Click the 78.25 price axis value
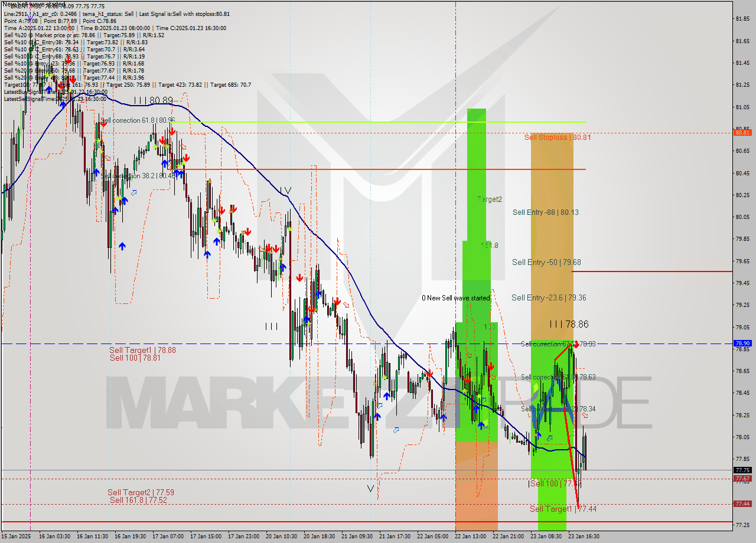The height and width of the screenshot is (543, 756). click(742, 415)
